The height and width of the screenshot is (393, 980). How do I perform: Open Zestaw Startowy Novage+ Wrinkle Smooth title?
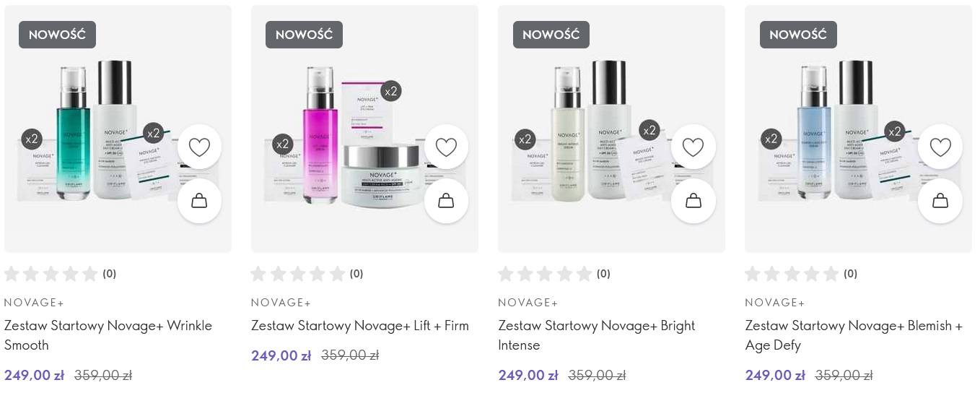click(x=108, y=335)
